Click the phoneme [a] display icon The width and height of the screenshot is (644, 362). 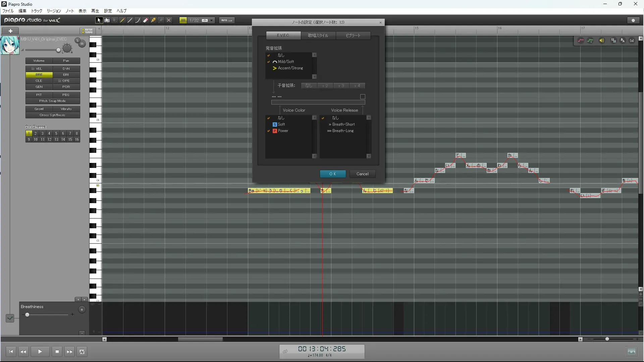(x=632, y=41)
